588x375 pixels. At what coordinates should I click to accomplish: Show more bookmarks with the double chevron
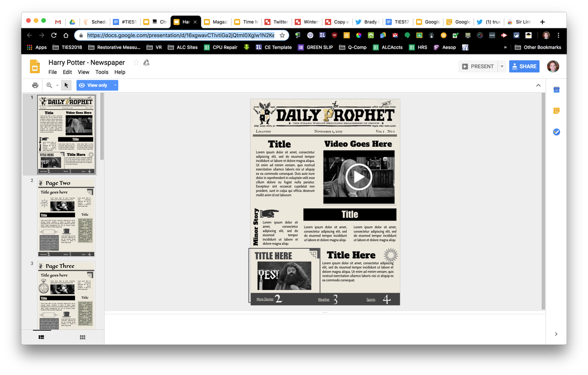pyautogui.click(x=505, y=48)
